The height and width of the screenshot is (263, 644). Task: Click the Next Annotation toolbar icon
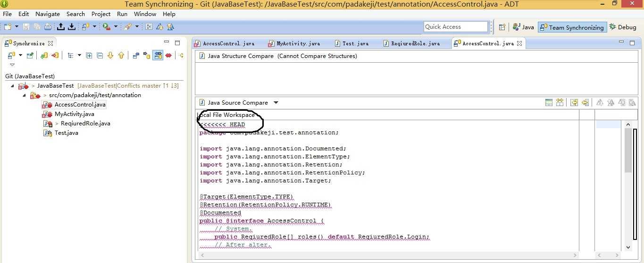160,27
